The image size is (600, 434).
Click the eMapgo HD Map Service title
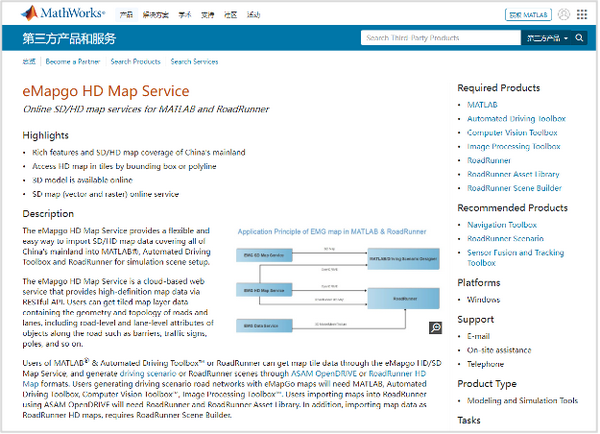[x=106, y=91]
